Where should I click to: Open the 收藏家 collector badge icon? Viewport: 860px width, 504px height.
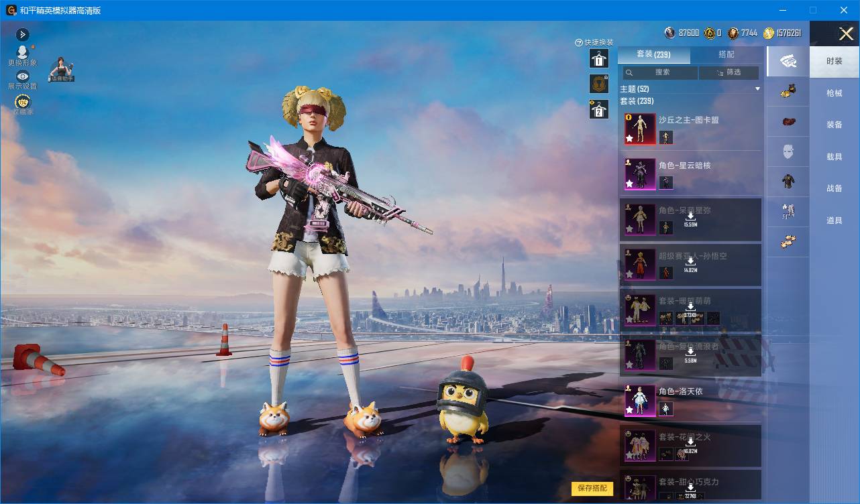tap(23, 102)
